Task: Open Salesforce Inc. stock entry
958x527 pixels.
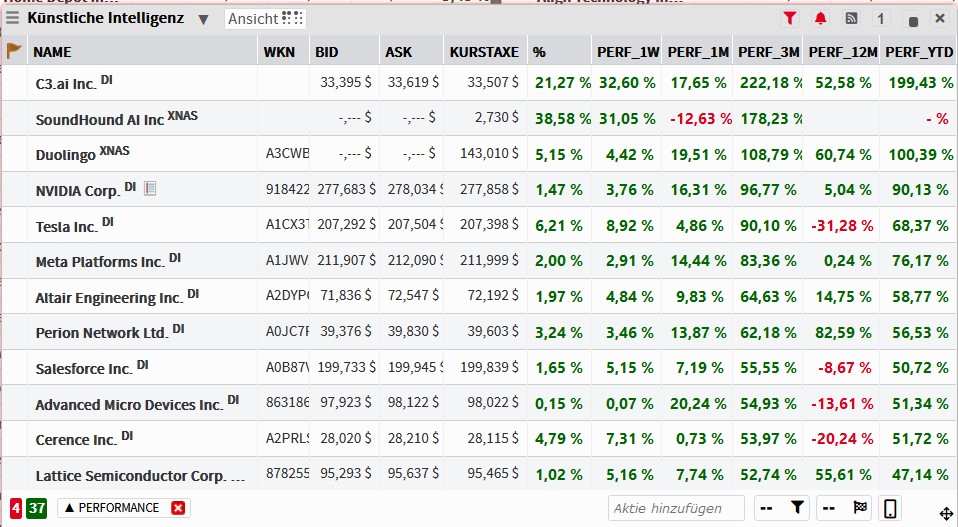Action: (84, 369)
